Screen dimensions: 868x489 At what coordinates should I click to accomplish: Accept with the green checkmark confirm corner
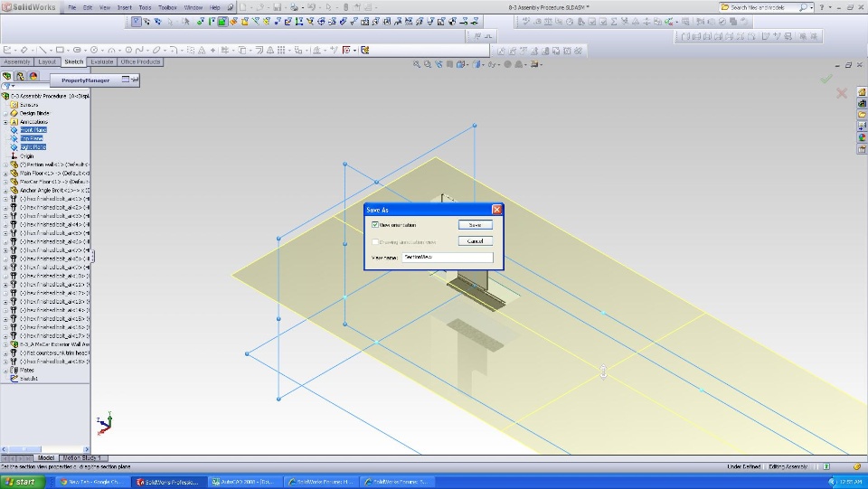pos(826,80)
